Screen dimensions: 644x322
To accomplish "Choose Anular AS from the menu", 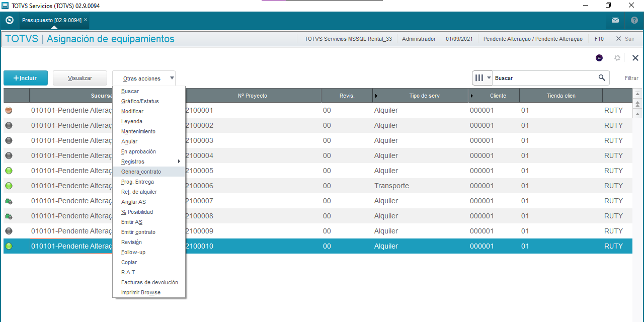I will click(149, 202).
